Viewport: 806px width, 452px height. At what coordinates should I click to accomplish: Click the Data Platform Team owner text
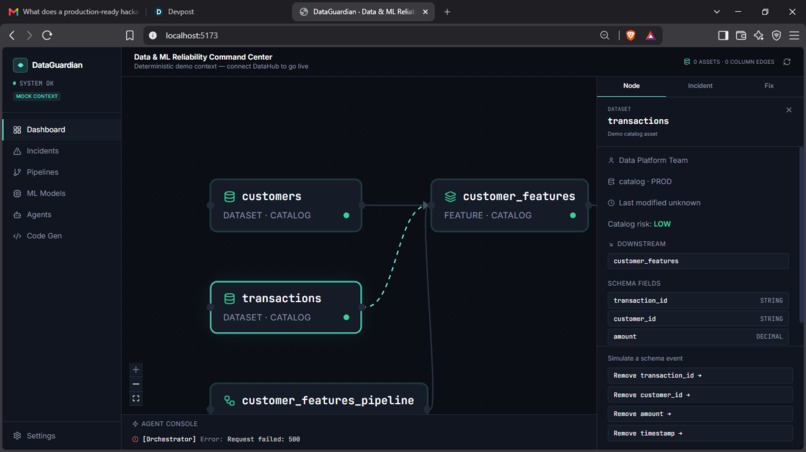click(x=653, y=160)
